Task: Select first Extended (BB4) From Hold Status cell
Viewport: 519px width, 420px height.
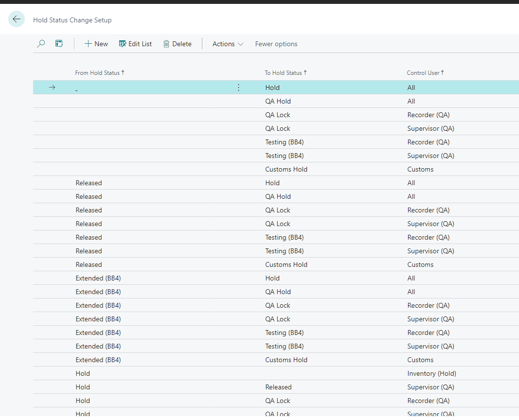Action: pyautogui.click(x=98, y=278)
